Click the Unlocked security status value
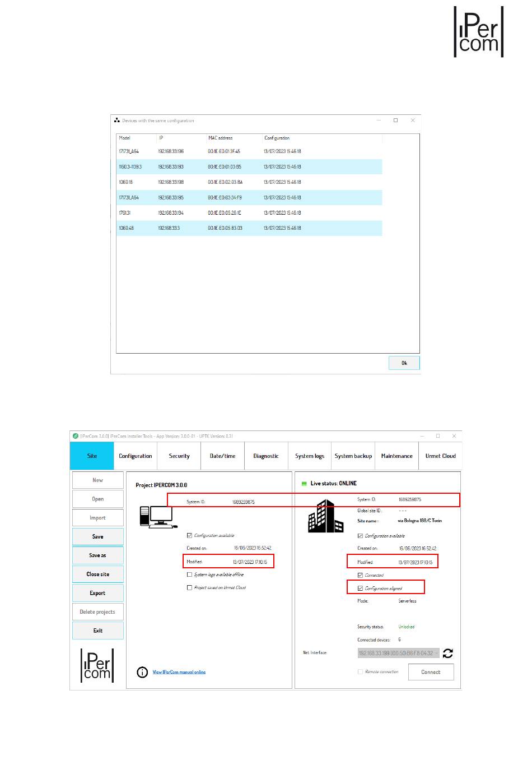Viewport: 532px width, 783px height. [407, 627]
